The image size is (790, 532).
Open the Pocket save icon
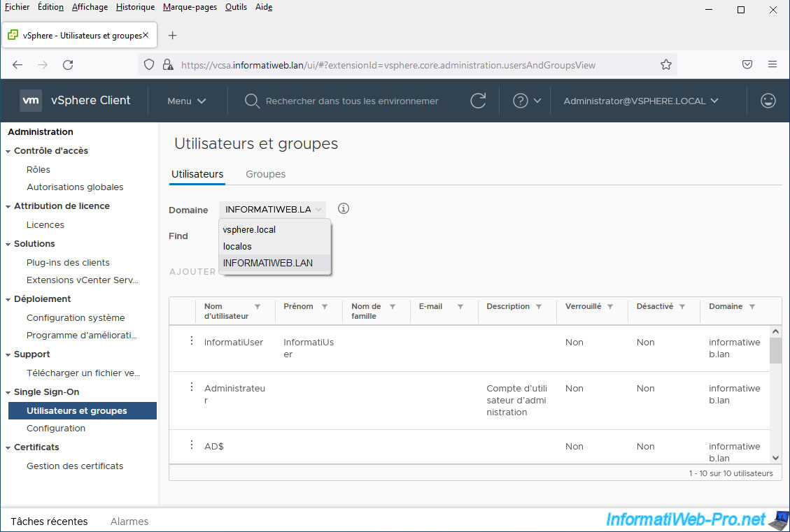747,64
